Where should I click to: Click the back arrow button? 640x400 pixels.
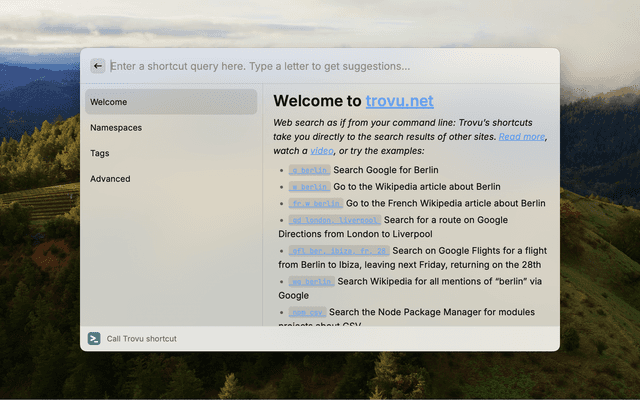(x=97, y=66)
